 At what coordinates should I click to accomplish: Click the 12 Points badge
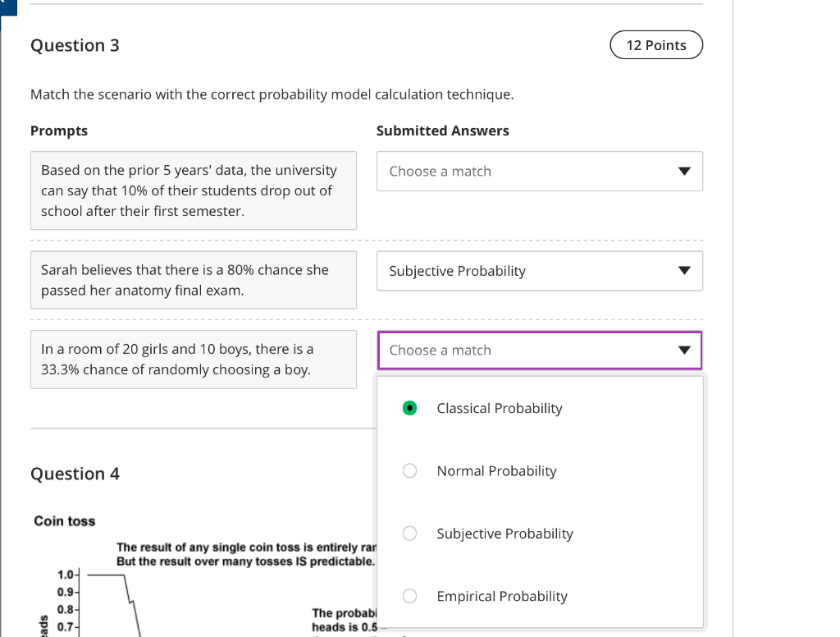tap(656, 45)
